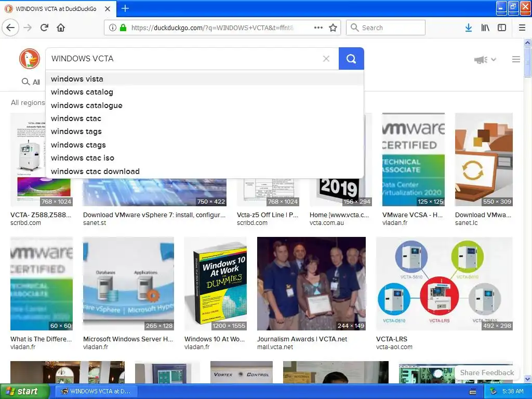Open the Firefox hamburger menu
Viewport: 532px width, 399px height.
tap(522, 28)
